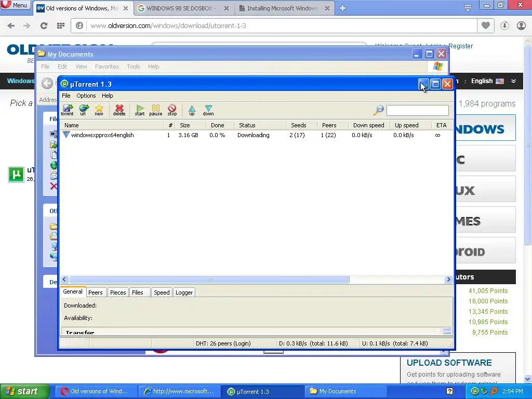Open File menu in My Documents window
The width and height of the screenshot is (532, 399).
[x=45, y=66]
